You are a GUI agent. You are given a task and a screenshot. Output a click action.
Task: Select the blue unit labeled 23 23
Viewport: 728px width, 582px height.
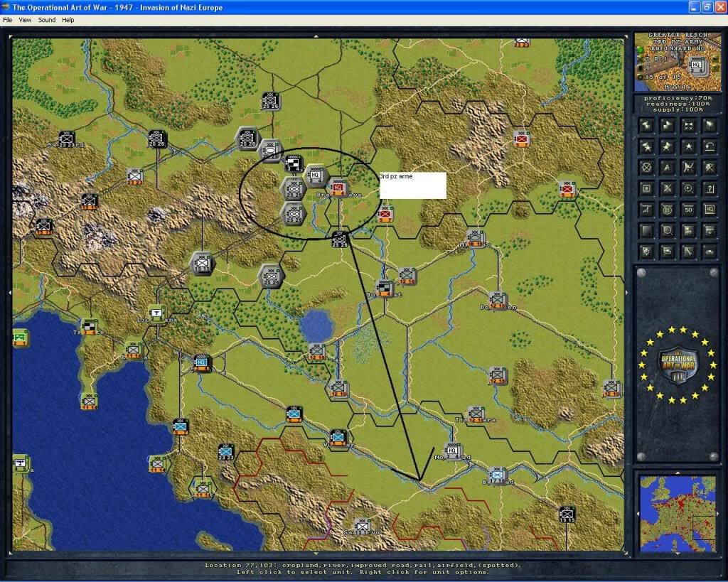click(x=226, y=451)
